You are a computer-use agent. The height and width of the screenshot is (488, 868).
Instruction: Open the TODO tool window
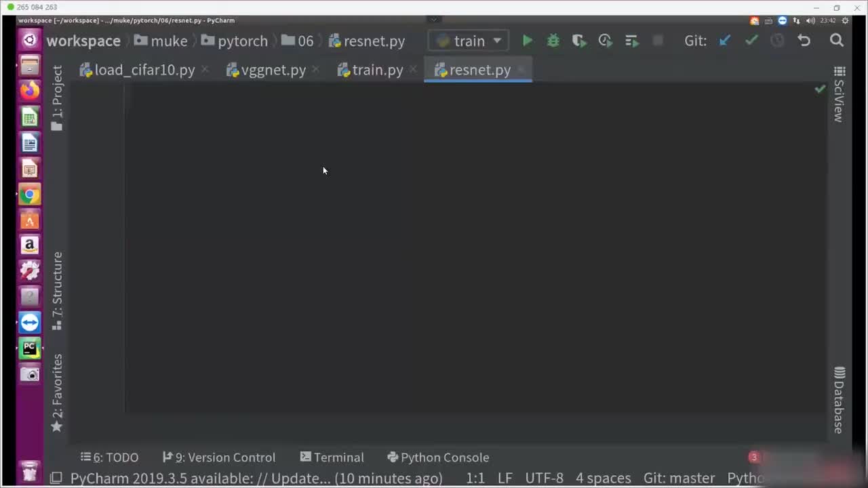[109, 457]
